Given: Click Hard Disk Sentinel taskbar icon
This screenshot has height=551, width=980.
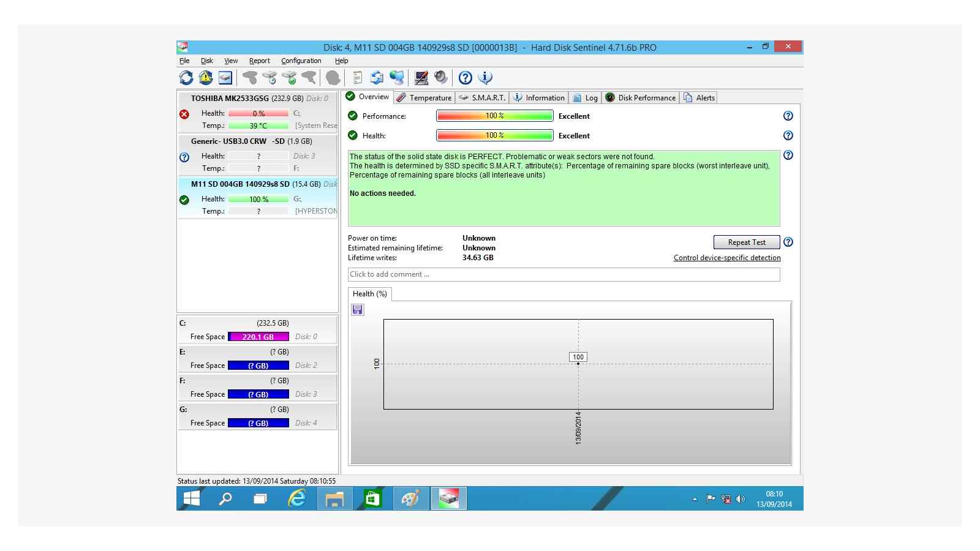Looking at the screenshot, I should 449,499.
